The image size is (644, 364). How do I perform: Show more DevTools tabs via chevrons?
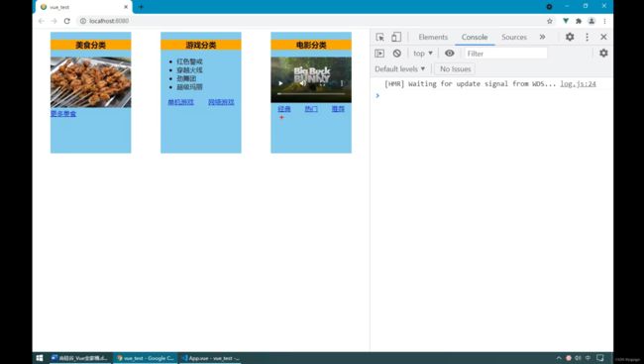tap(542, 37)
